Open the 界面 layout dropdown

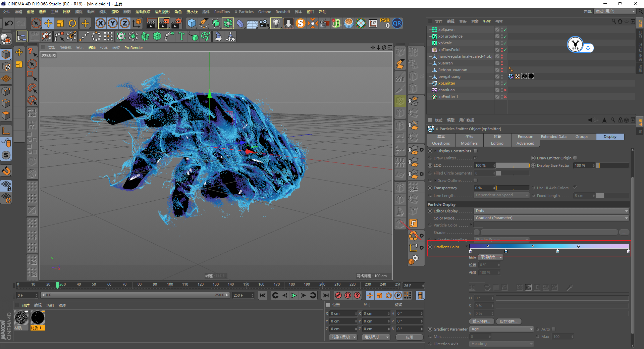point(615,11)
